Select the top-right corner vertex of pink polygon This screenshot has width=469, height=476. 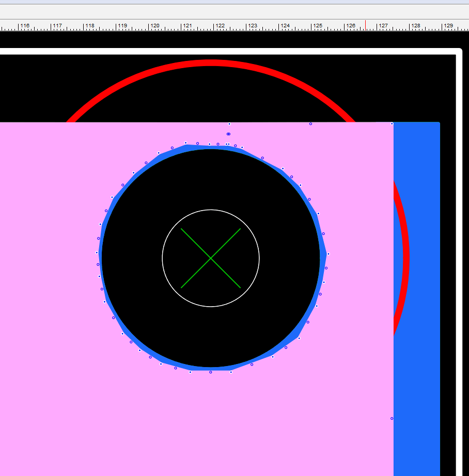click(392, 124)
